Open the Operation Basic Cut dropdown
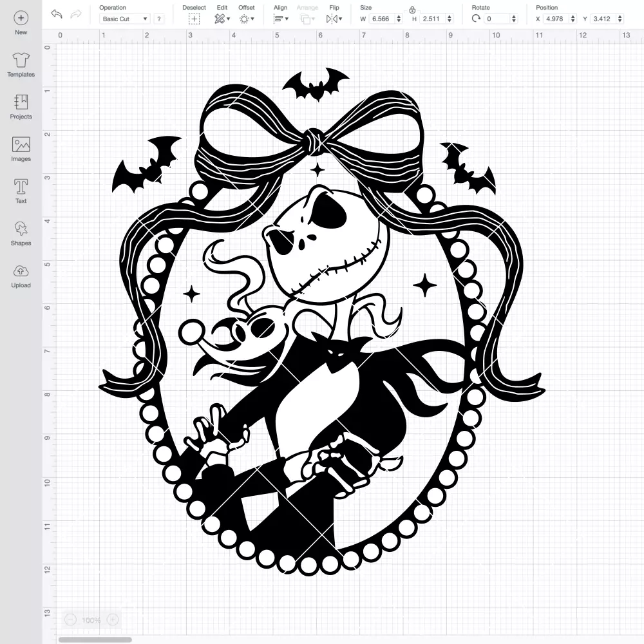The height and width of the screenshot is (644, 644). (125, 19)
